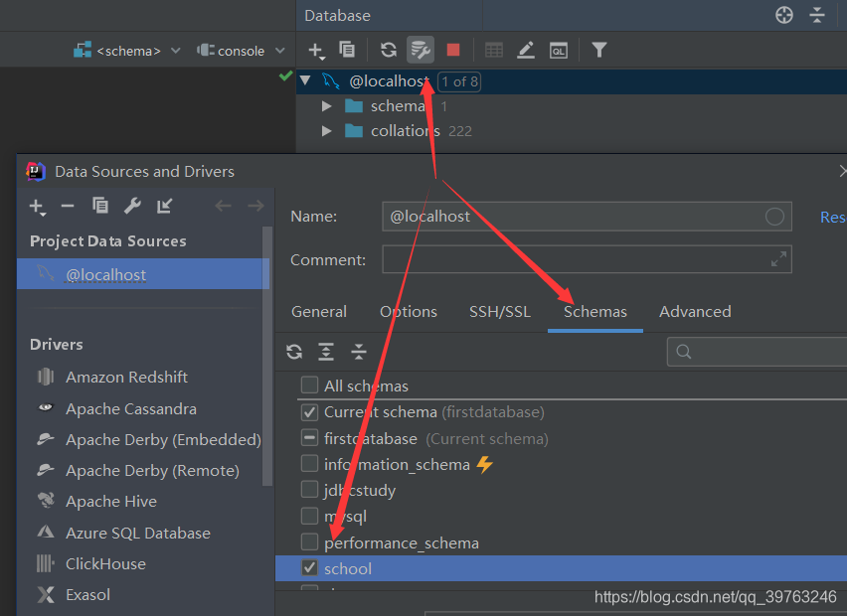
Task: Go forward using right arrow in dialog
Action: pyautogui.click(x=255, y=206)
